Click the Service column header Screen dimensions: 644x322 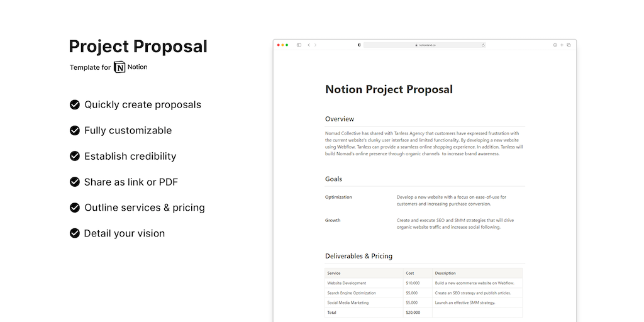334,273
